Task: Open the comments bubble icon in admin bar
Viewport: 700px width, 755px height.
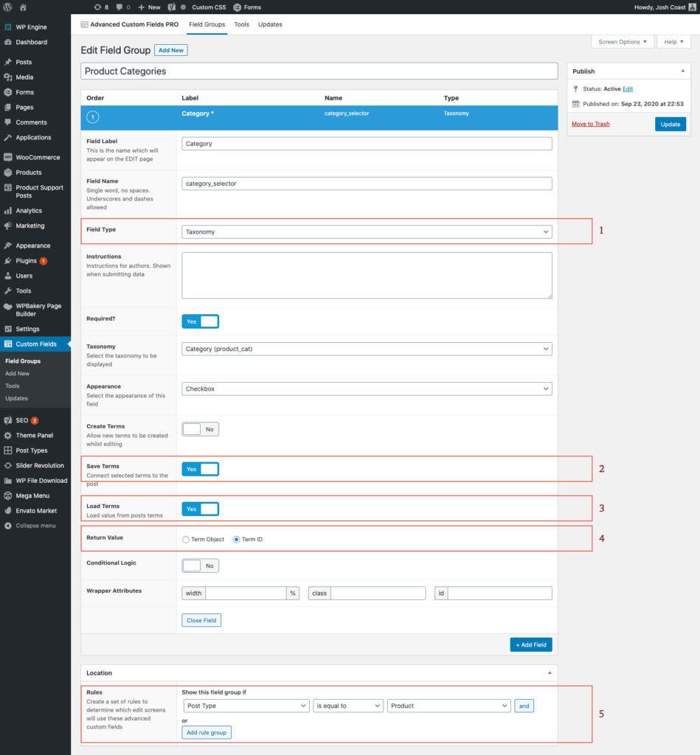Action: (x=119, y=7)
